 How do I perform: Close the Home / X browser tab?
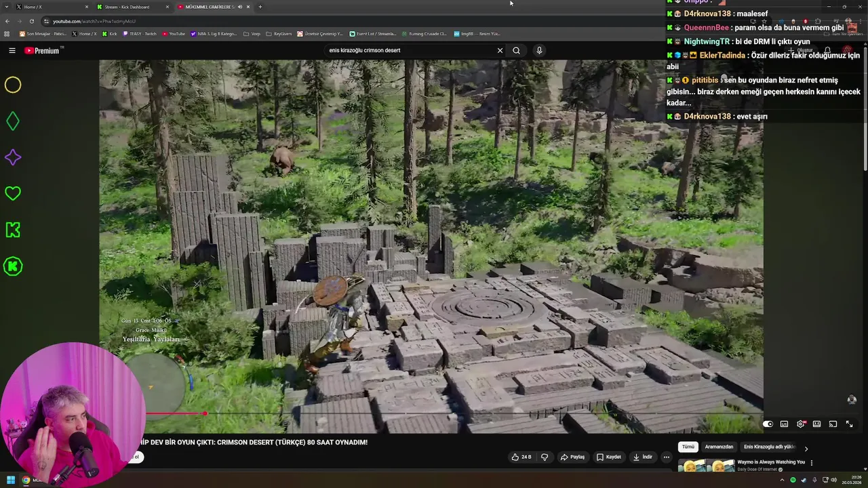(86, 7)
